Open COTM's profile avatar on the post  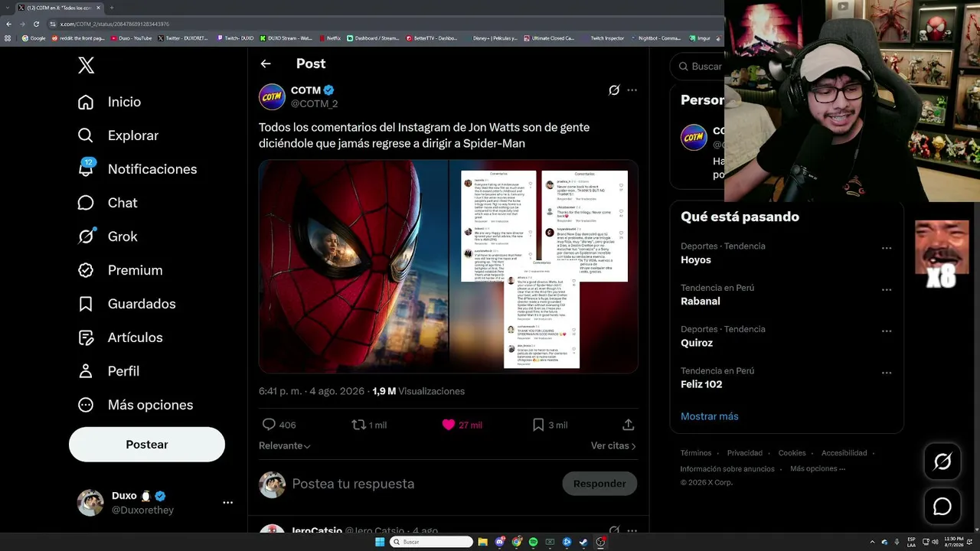[272, 97]
